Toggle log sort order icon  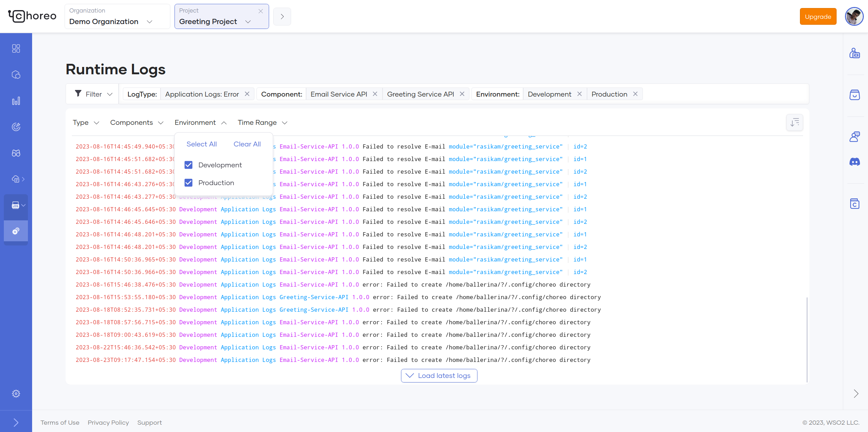point(795,123)
